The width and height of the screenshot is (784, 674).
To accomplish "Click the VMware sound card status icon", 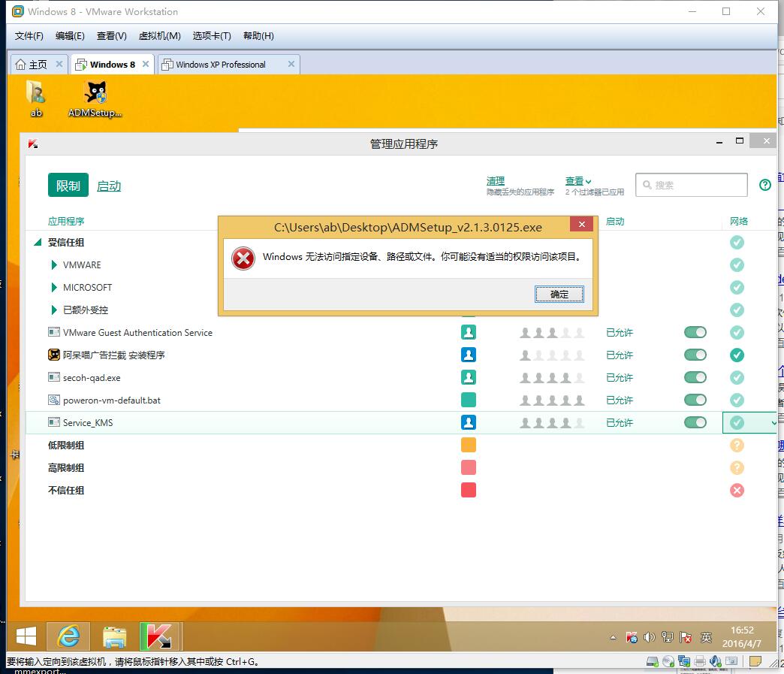I will tap(716, 661).
